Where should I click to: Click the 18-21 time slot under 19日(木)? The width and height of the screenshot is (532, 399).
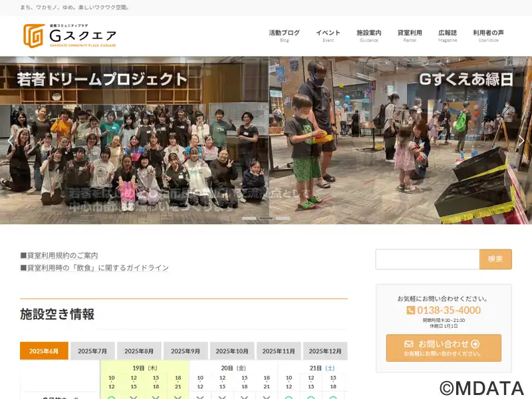click(x=178, y=382)
